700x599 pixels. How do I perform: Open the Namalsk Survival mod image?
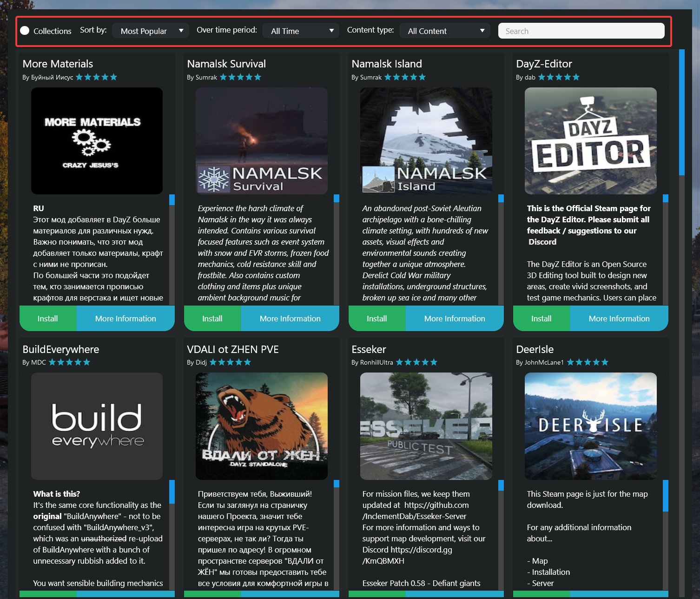tap(261, 141)
